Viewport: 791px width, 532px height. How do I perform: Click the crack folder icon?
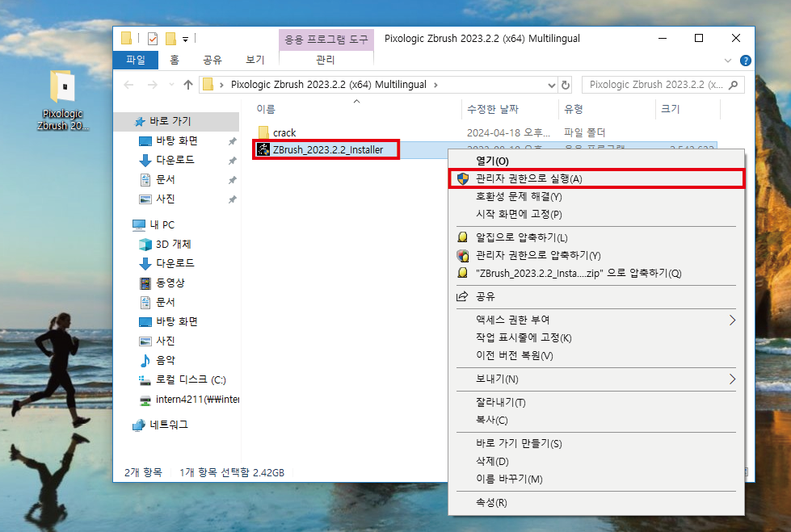pyautogui.click(x=263, y=132)
